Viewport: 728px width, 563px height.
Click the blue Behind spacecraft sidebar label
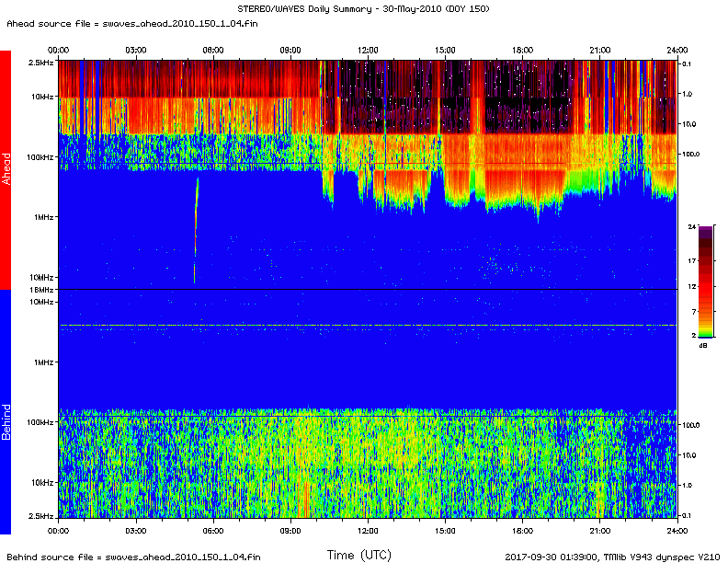click(x=6, y=411)
